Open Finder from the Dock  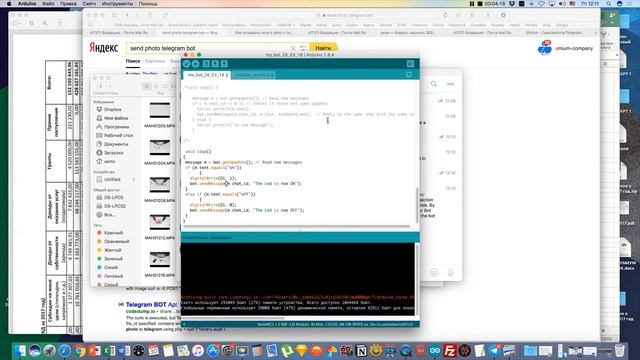point(20,350)
